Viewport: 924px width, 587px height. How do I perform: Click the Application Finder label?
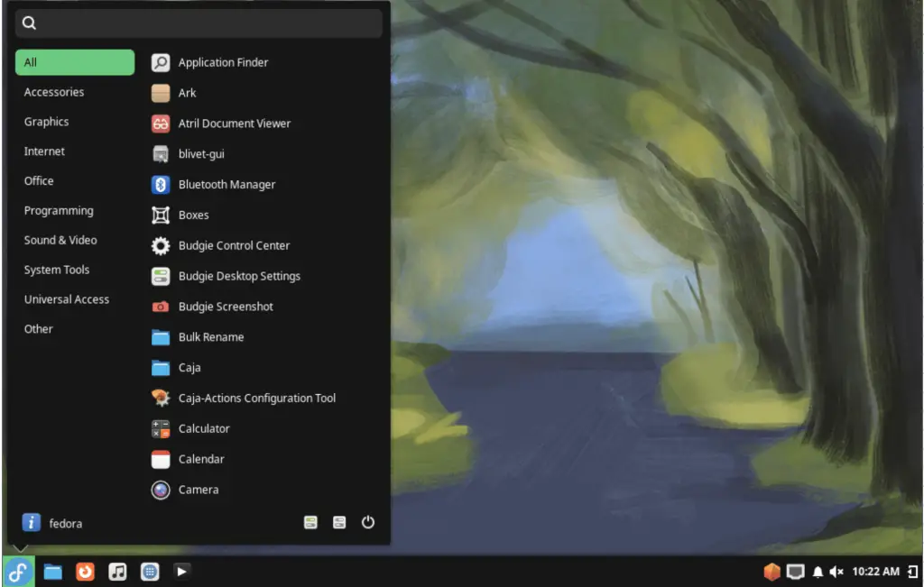(x=224, y=62)
